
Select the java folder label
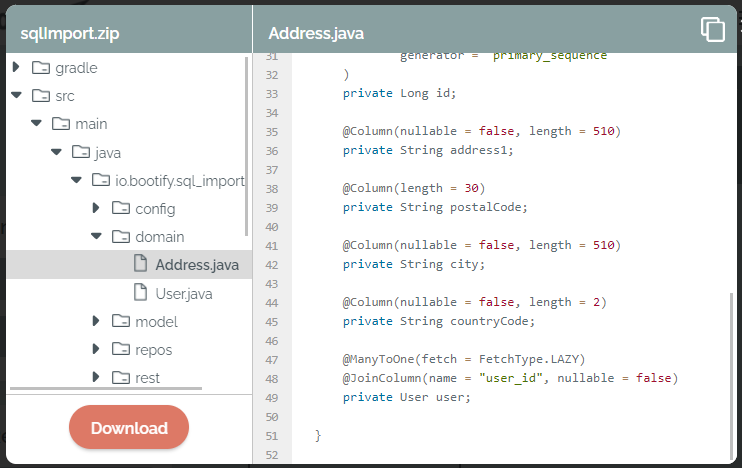pyautogui.click(x=108, y=153)
